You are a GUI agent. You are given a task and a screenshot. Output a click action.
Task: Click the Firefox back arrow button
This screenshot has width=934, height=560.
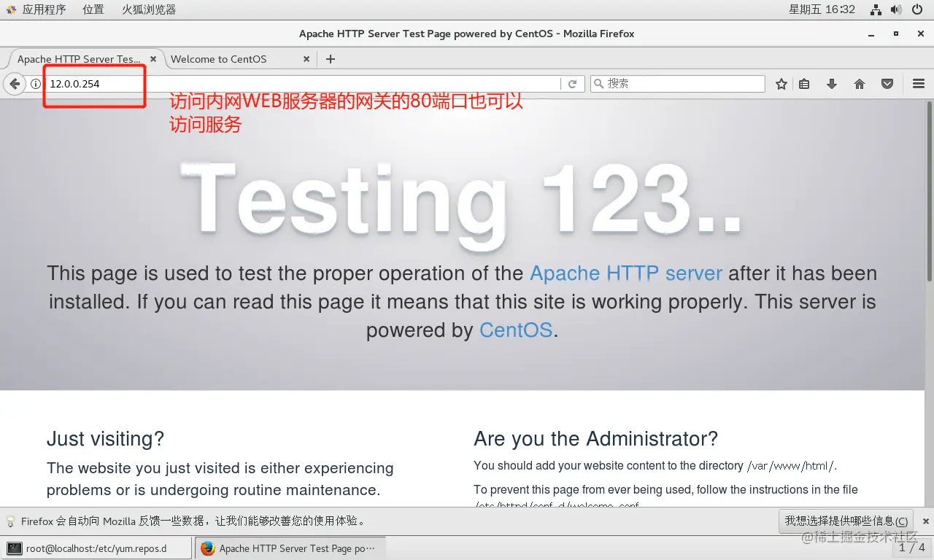[15, 84]
